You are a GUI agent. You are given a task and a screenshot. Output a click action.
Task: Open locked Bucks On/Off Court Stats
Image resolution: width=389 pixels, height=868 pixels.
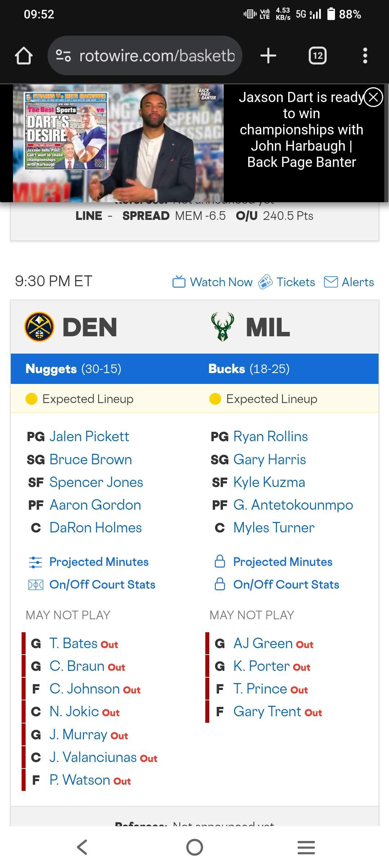[x=286, y=585]
